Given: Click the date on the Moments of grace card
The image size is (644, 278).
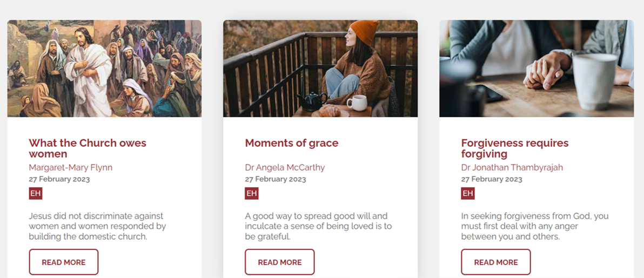Looking at the screenshot, I should 276,179.
